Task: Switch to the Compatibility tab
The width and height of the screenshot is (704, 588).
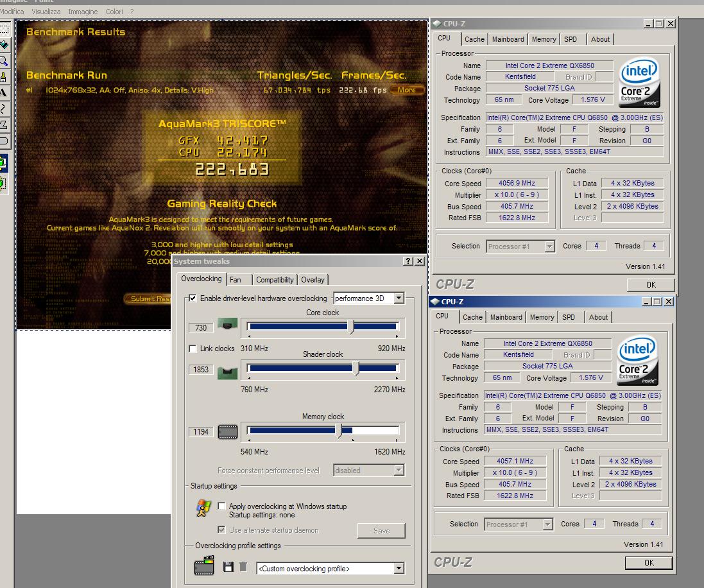Action: coord(274,280)
